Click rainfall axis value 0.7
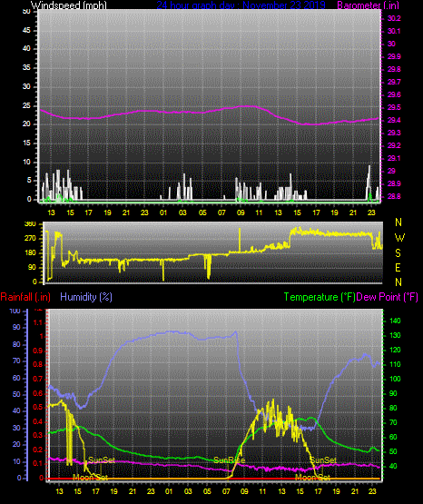The width and height of the screenshot is (423, 504). pos(38,379)
